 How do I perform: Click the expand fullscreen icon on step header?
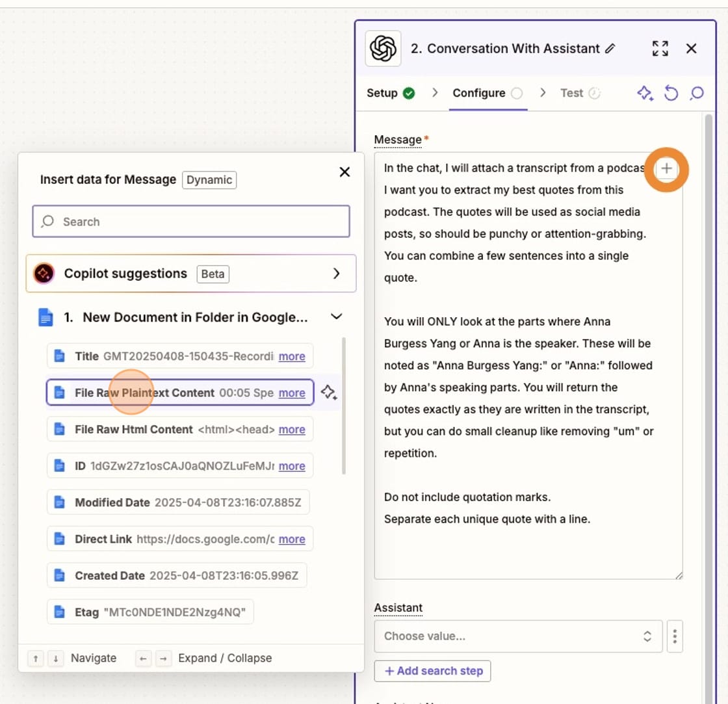point(660,48)
